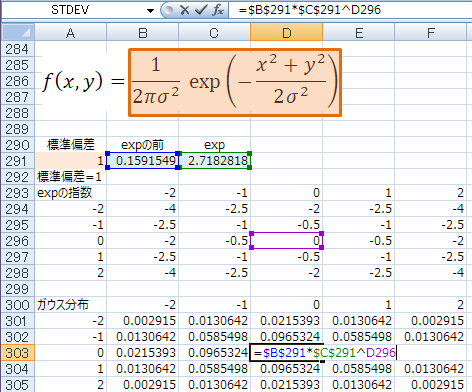
Task: Select highlighted row 303 header
Action: click(18, 353)
